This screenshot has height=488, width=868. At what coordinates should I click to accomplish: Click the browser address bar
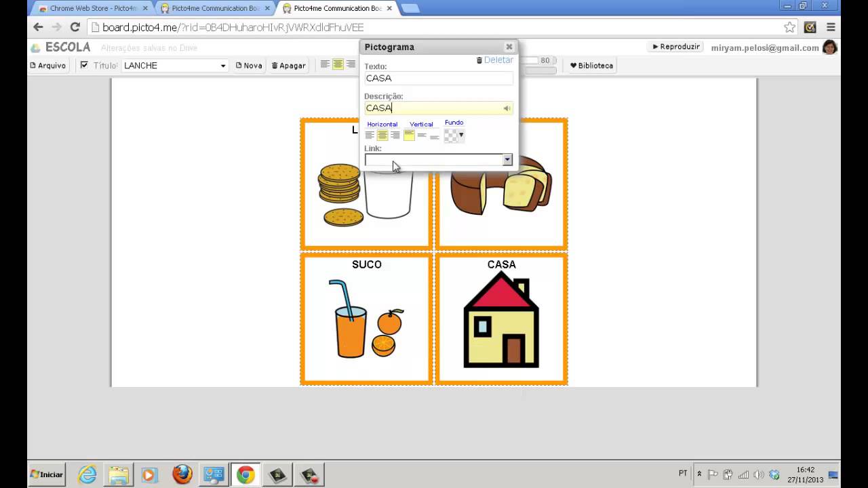pos(434,27)
